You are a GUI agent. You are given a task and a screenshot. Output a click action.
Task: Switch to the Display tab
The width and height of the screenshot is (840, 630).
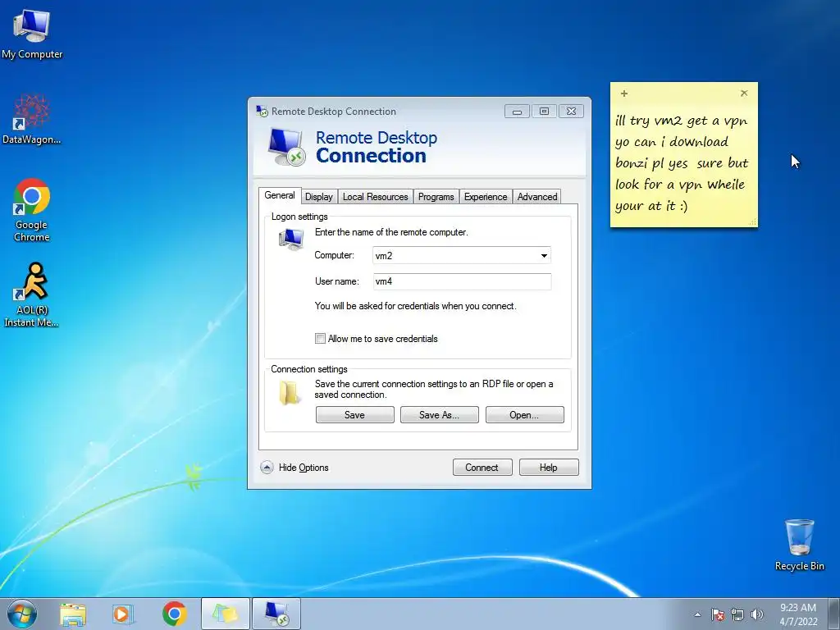(319, 197)
